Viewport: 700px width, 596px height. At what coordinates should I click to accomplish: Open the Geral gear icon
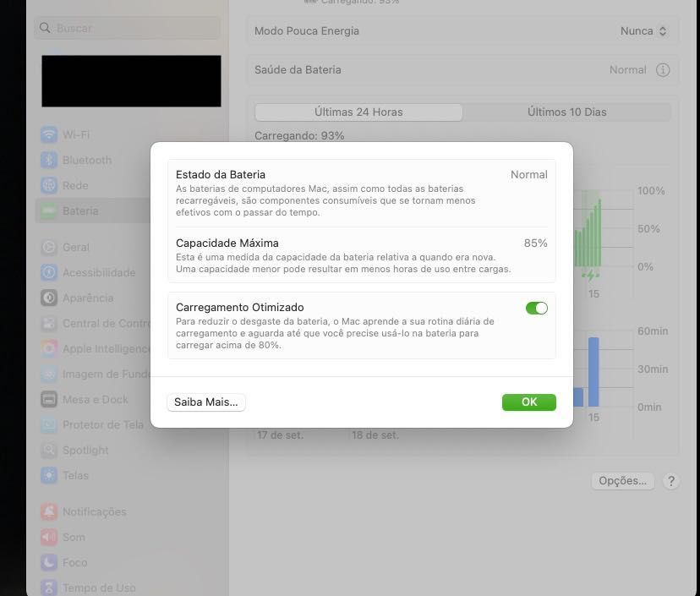49,247
